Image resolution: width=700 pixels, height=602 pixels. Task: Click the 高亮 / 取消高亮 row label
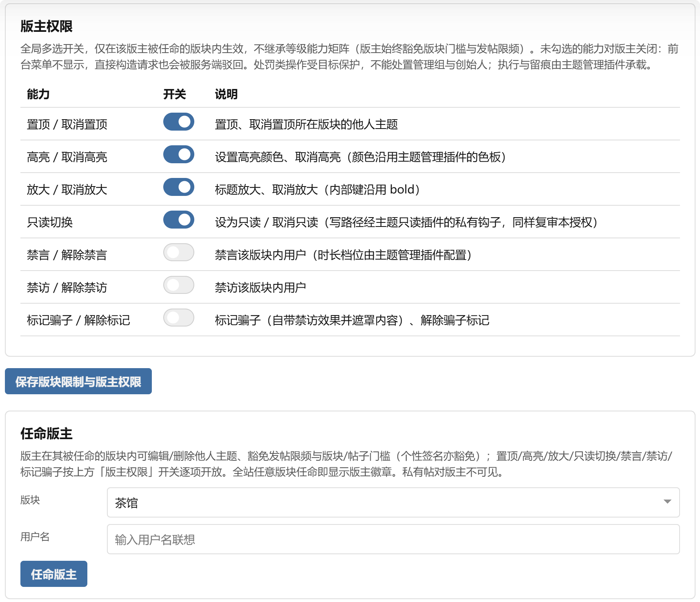pos(67,157)
